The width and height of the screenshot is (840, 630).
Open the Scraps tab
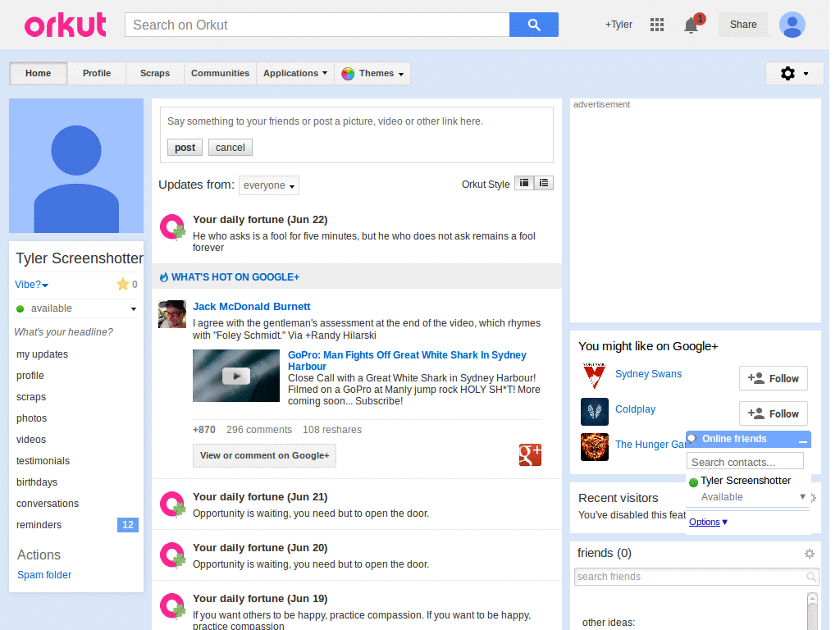(154, 74)
